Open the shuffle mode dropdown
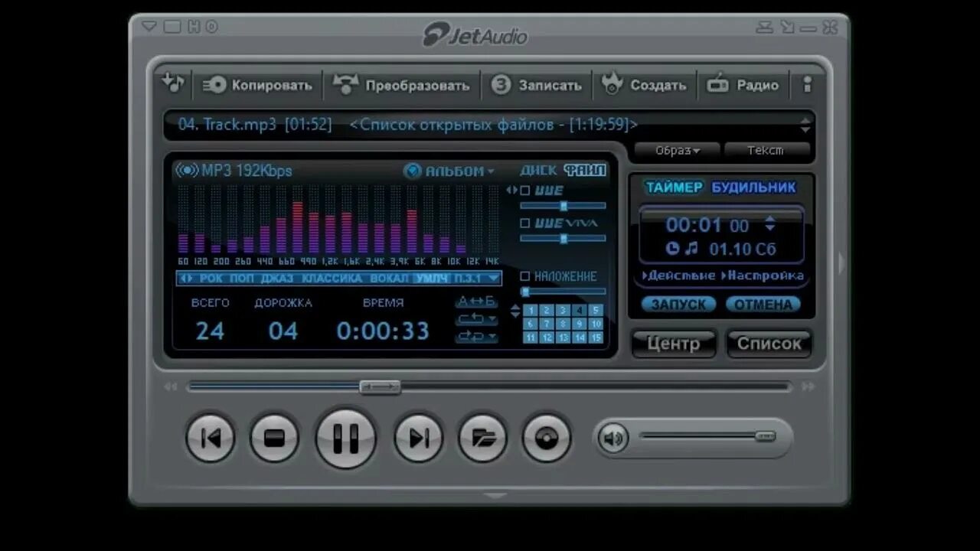The width and height of the screenshot is (980, 551). pos(476,336)
